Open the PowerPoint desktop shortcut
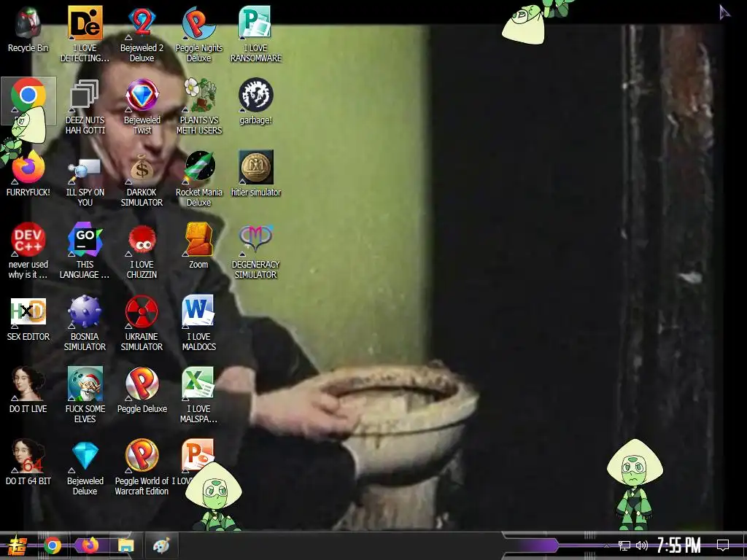747x560 pixels. [x=197, y=456]
